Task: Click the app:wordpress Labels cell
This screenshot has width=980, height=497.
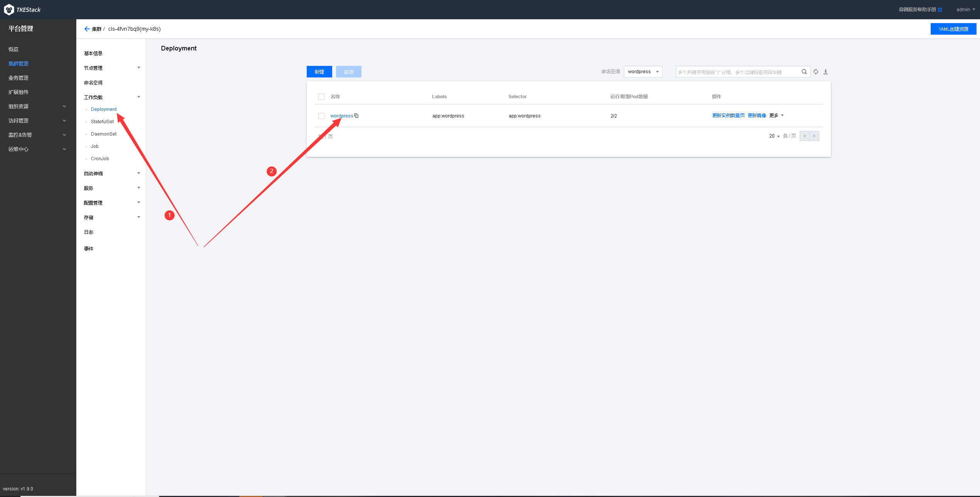Action: (448, 116)
